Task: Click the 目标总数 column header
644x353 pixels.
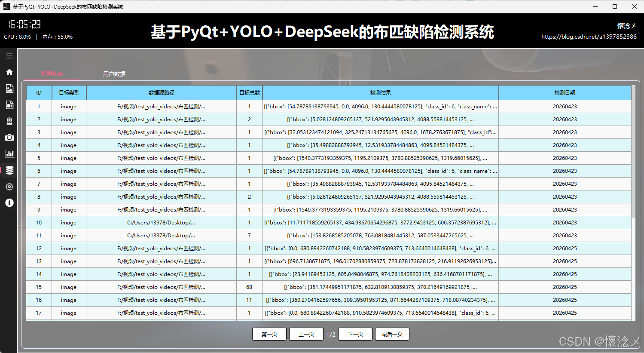Action: (250, 93)
